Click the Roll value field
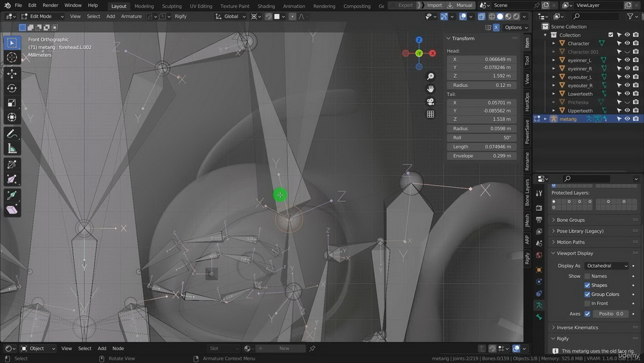 [x=481, y=138]
